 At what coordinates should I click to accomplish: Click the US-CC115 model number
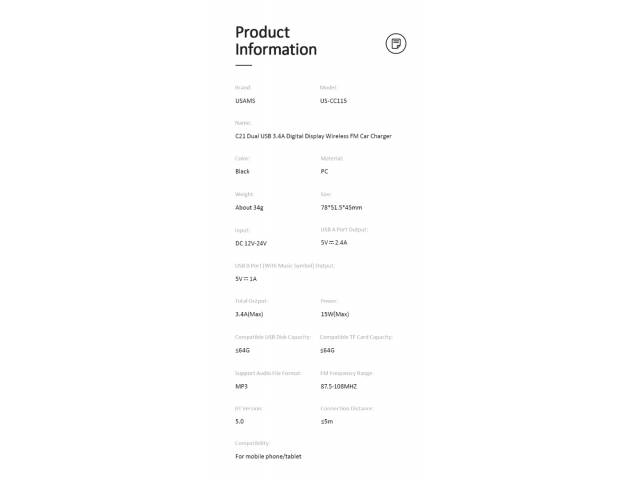pos(333,101)
